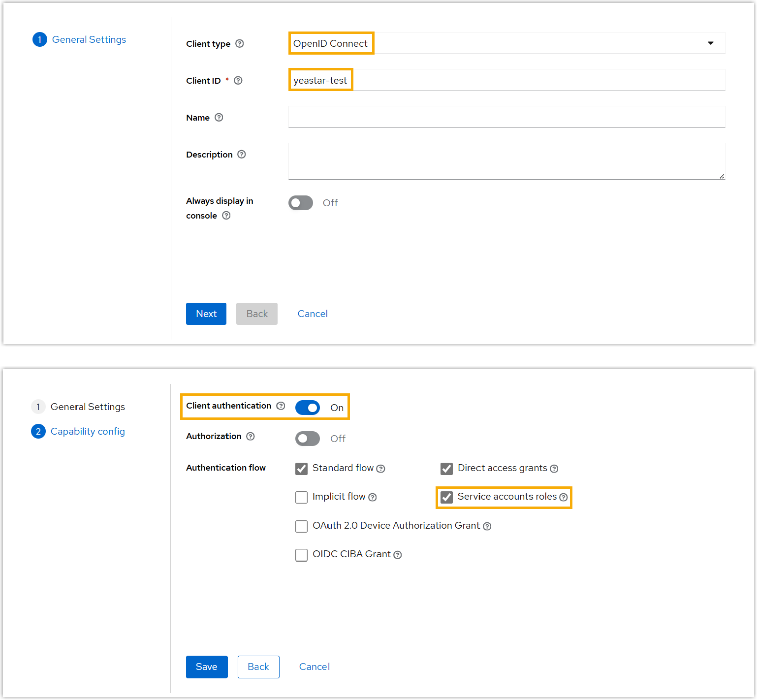
Task: Select General Settings step in upper wizard
Action: 89,39
